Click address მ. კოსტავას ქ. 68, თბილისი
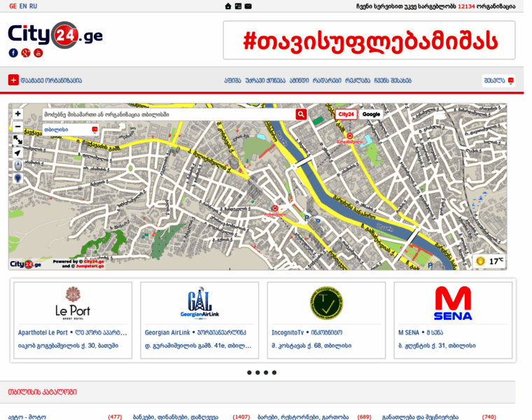Viewport: 532px width, 420px height. coord(311,346)
